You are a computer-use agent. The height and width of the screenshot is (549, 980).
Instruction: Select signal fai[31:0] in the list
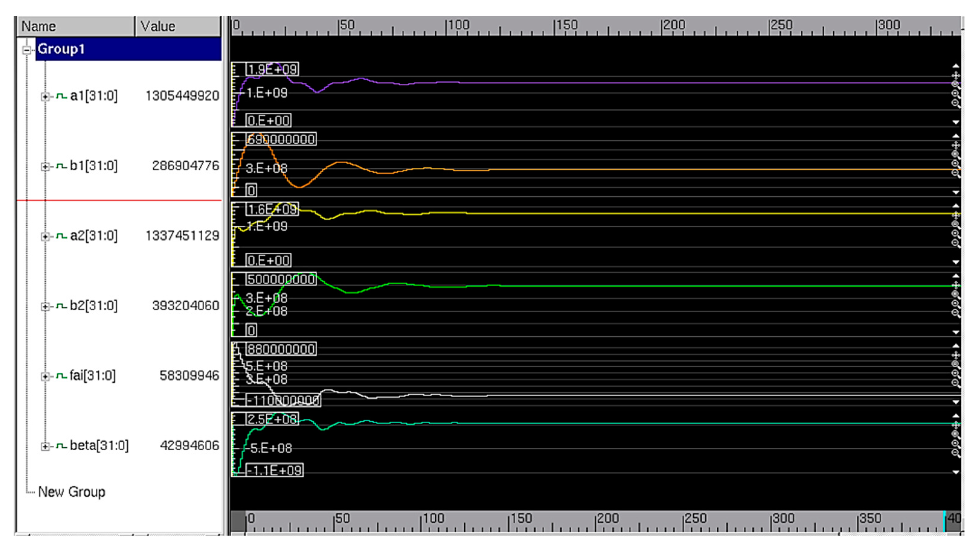point(93,376)
